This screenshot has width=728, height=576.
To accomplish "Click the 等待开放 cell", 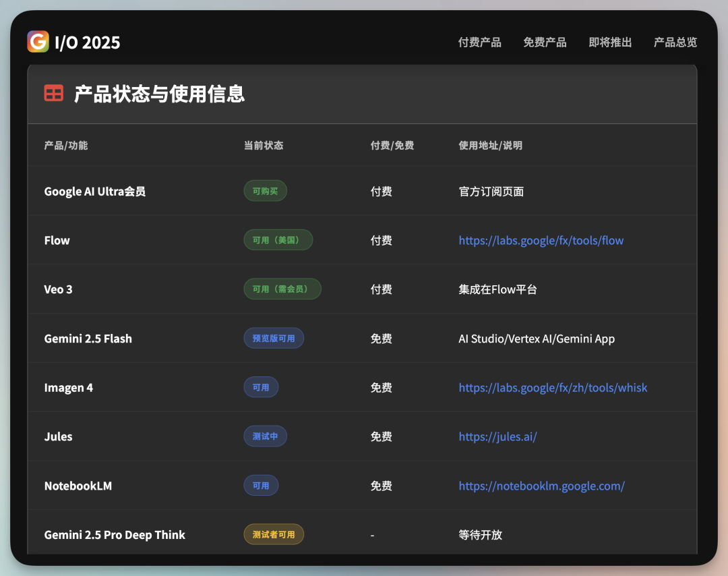I will tap(481, 535).
